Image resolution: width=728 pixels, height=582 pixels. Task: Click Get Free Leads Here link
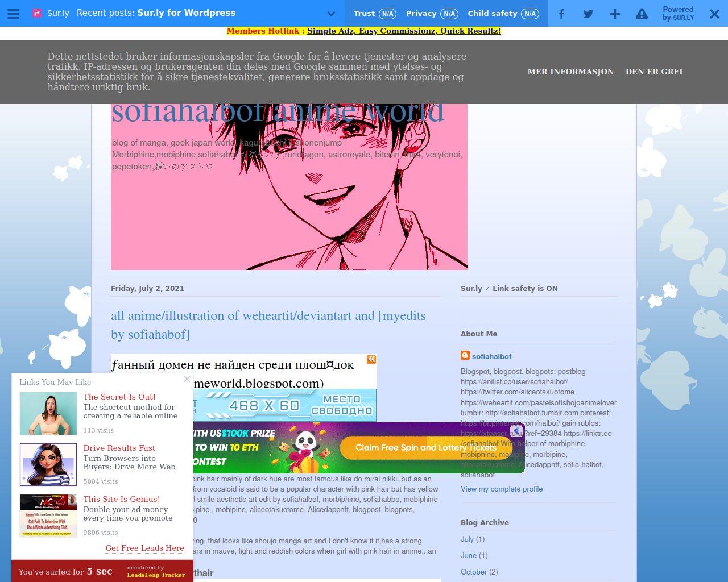145,548
